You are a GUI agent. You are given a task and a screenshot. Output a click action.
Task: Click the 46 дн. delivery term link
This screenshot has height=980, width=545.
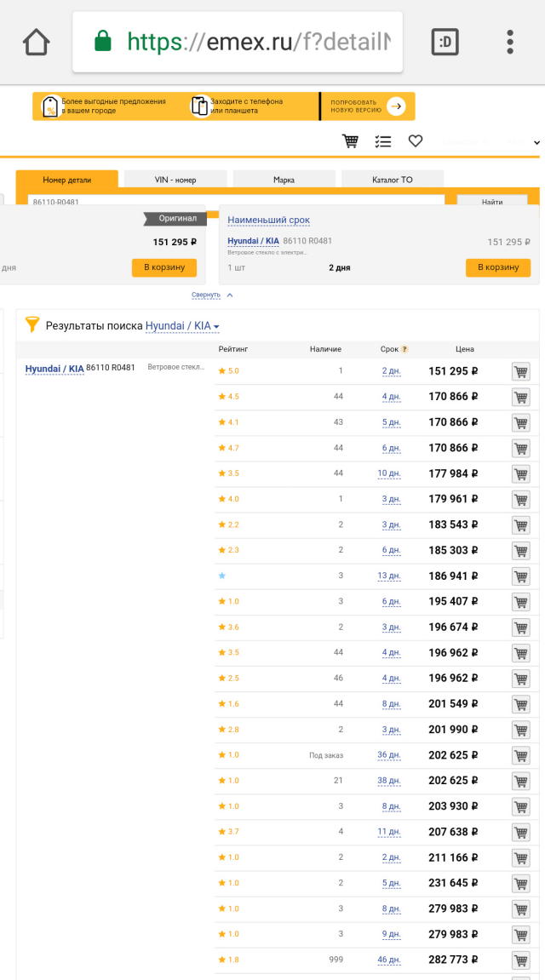pos(389,960)
